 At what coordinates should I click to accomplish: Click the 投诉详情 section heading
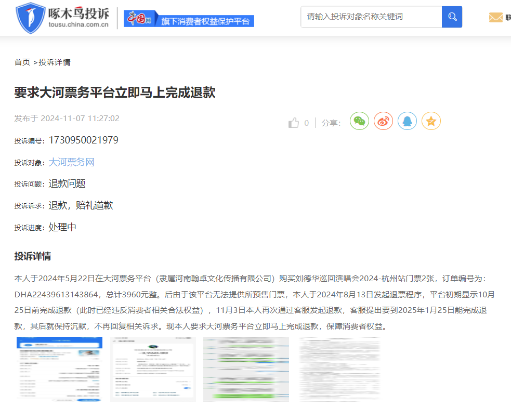[33, 256]
